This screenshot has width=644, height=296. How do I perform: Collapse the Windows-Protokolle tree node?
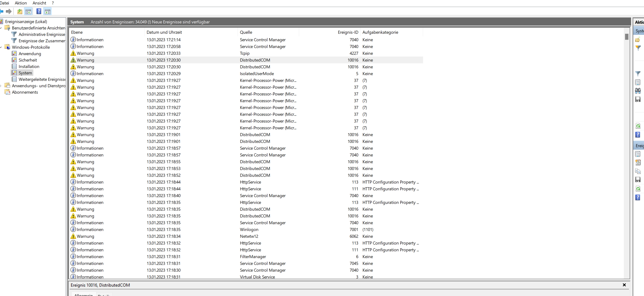tap(1, 47)
